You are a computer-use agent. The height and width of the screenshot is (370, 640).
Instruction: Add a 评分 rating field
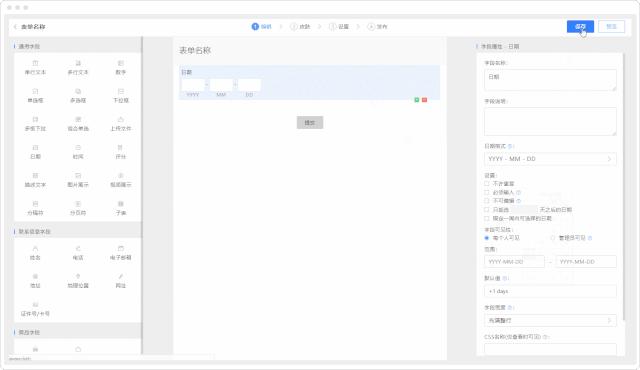(120, 152)
